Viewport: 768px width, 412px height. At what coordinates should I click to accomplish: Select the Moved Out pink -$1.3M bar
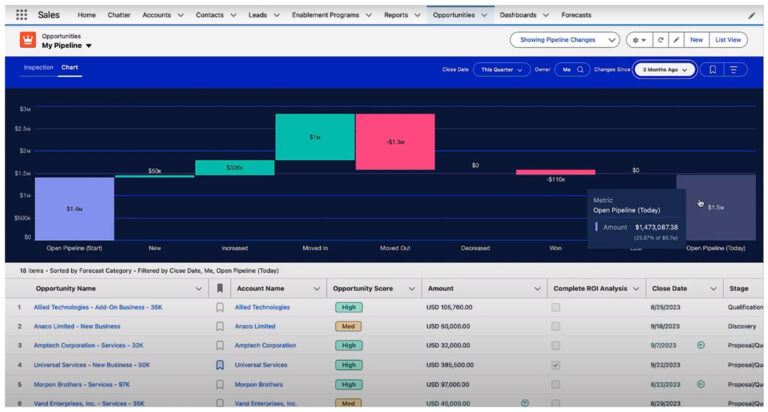395,142
